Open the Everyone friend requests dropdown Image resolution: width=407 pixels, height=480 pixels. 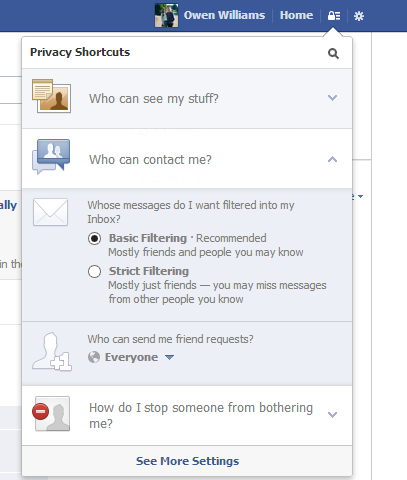point(131,357)
